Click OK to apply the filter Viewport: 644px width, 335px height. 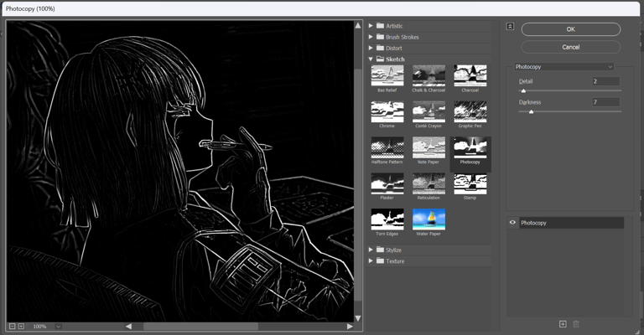[x=571, y=29]
